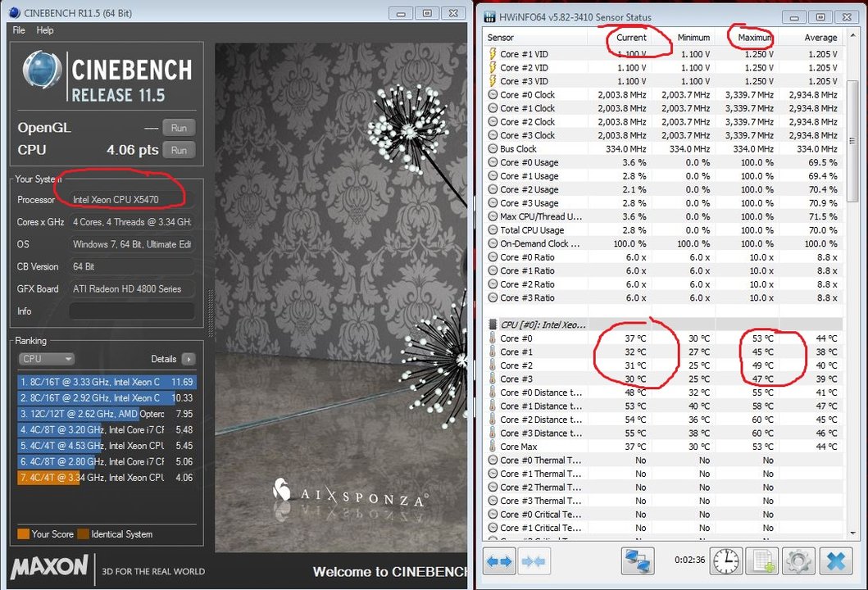Select the Max CPU/Thread Usage row label
This screenshot has width=868, height=590.
coord(541,216)
